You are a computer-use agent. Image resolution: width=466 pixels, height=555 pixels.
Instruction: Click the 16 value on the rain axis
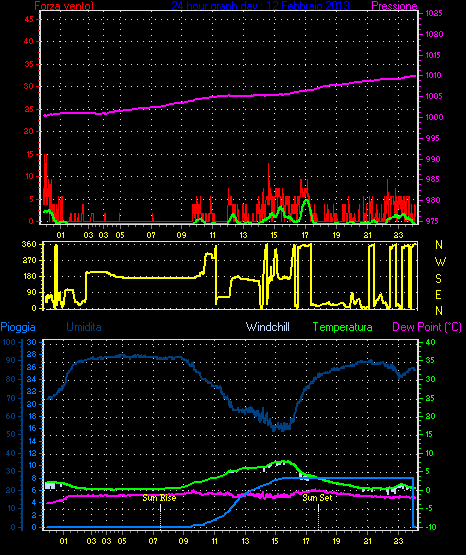click(x=32, y=429)
